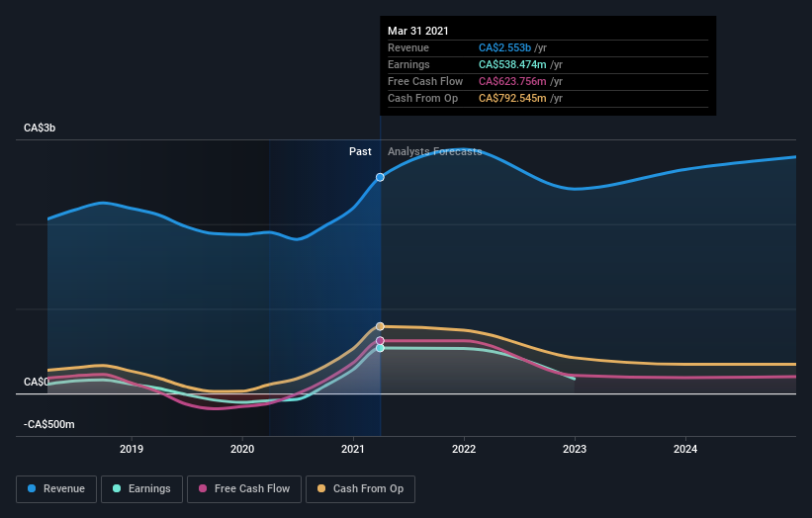Click the 'Mar 31 2021' tooltip date
This screenshot has width=812, height=518.
tap(418, 31)
